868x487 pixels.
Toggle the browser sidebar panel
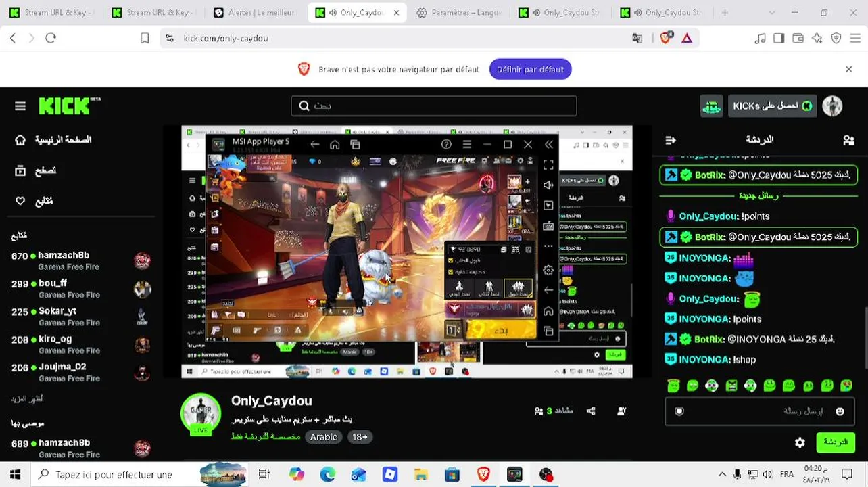pyautogui.click(x=779, y=39)
